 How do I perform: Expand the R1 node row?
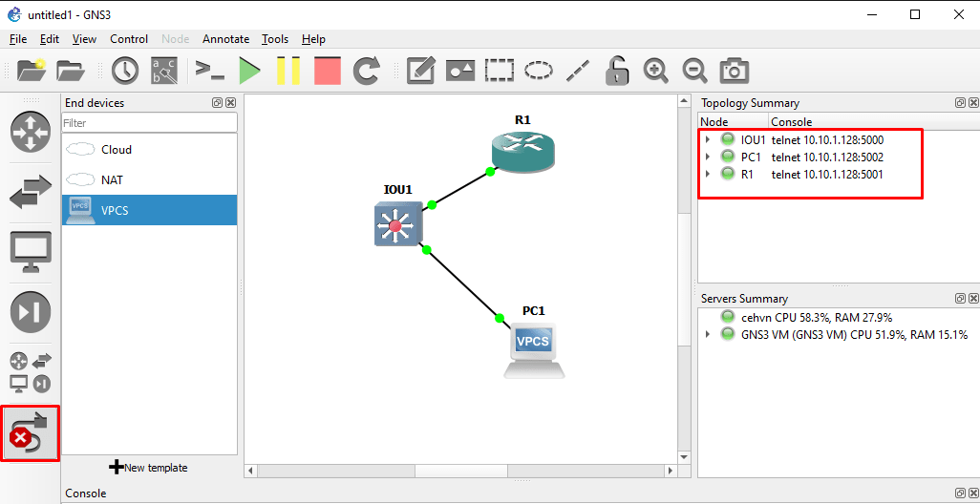[708, 175]
